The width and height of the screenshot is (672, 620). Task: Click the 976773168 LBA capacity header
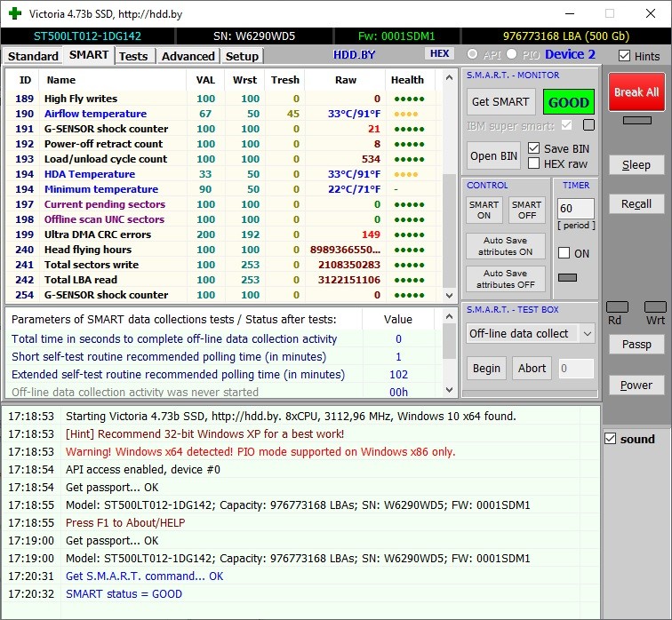[x=565, y=36]
